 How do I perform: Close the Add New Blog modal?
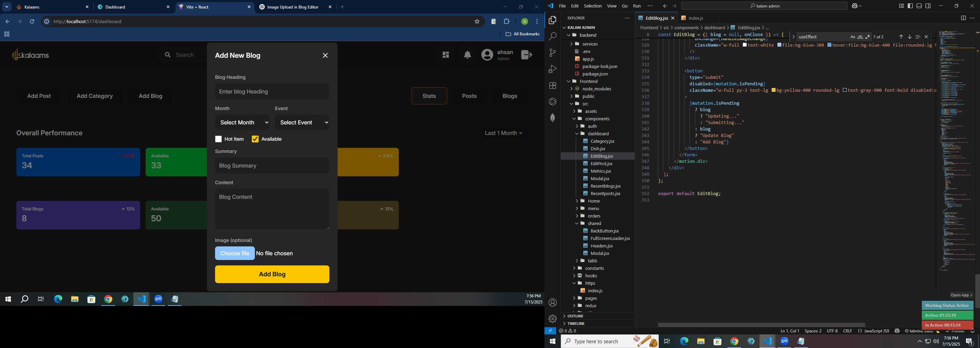(325, 55)
